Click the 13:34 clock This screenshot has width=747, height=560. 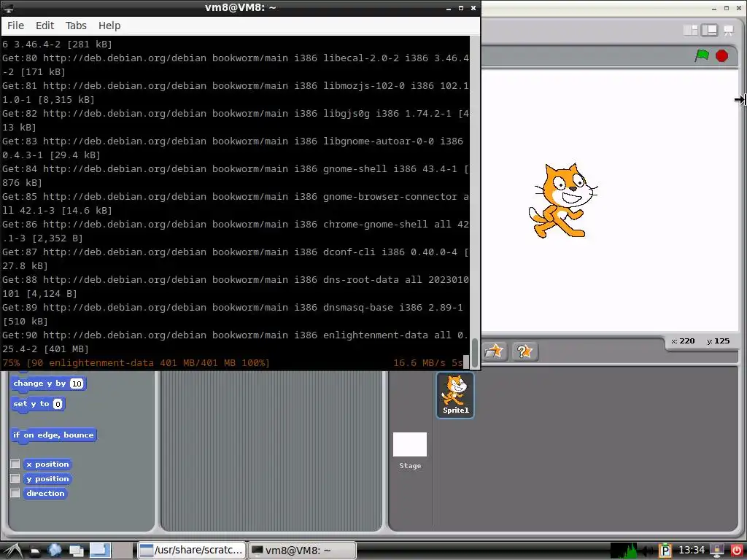[692, 551]
